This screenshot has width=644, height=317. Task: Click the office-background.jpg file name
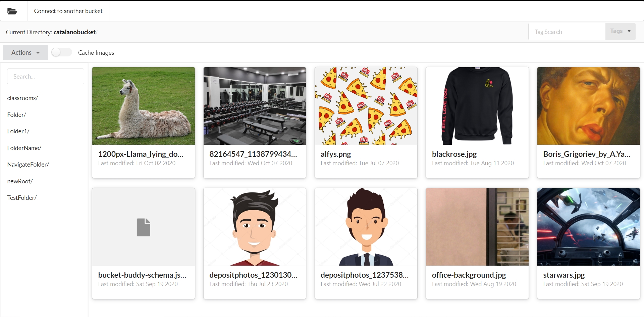click(469, 275)
